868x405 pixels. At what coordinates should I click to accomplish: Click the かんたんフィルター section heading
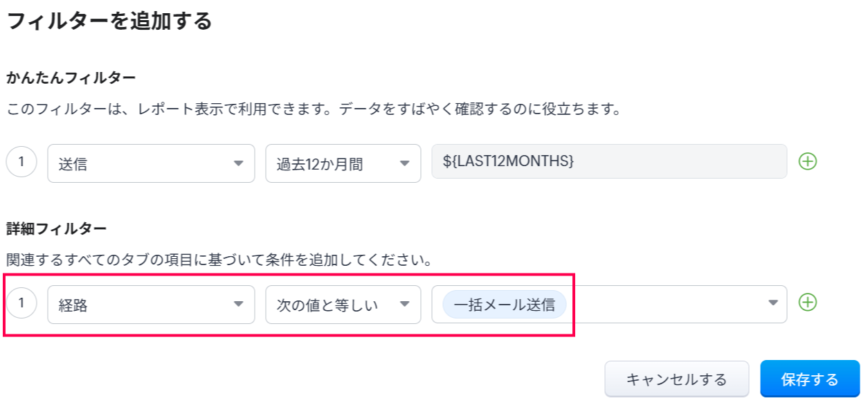[71, 78]
